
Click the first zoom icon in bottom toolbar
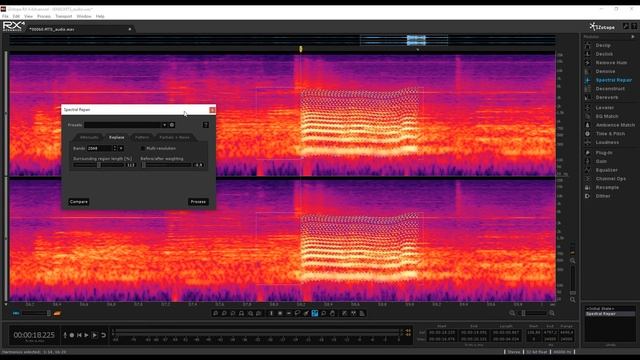[216, 313]
